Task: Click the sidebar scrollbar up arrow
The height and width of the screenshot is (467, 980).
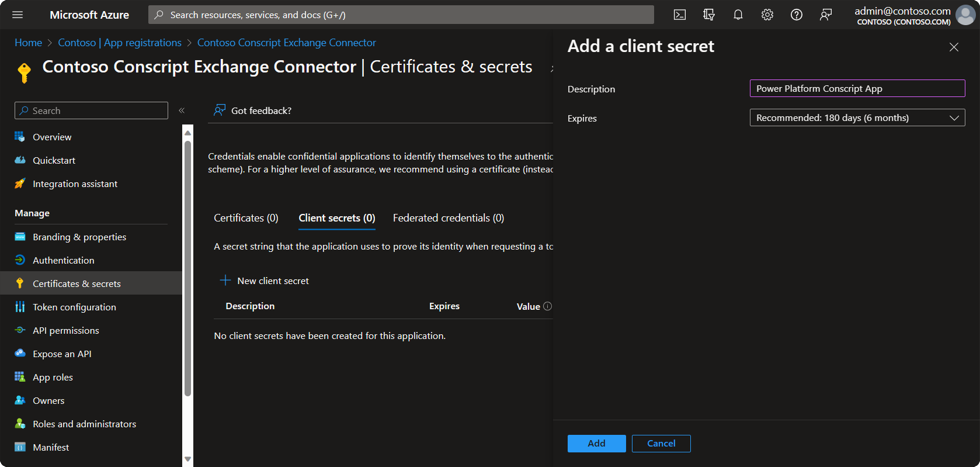Action: 187,133
